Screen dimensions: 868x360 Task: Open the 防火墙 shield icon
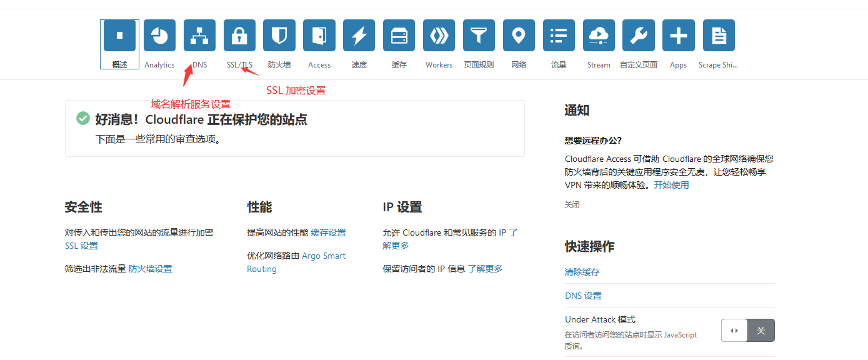click(279, 36)
